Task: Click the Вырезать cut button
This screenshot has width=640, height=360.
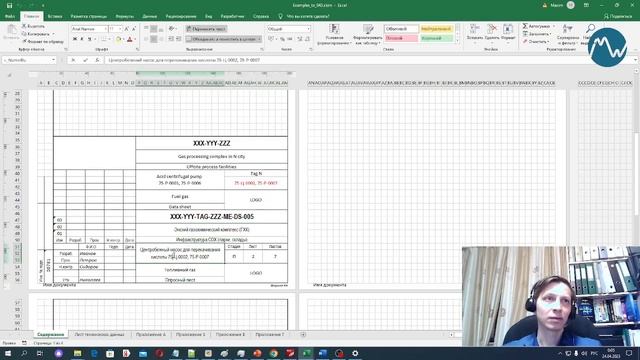Action: [x=33, y=26]
